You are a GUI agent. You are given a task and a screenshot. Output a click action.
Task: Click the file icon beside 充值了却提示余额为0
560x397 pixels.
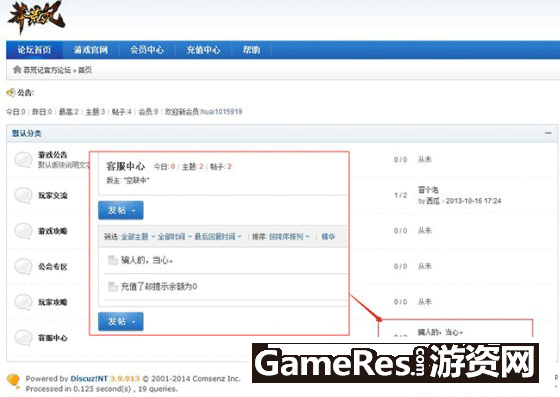click(113, 286)
